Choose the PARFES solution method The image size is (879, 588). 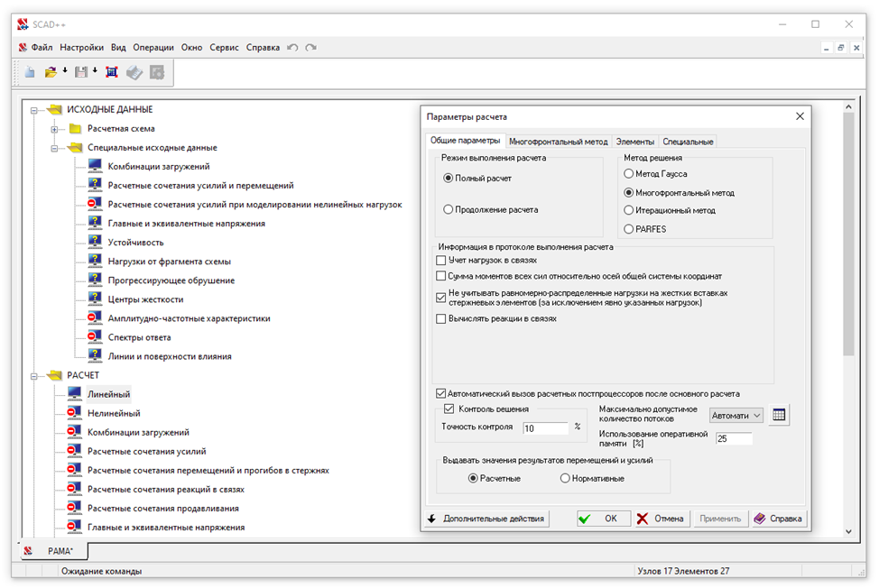click(x=628, y=229)
